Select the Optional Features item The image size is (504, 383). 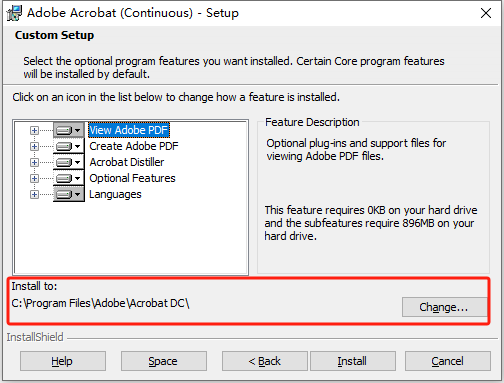[x=132, y=178]
